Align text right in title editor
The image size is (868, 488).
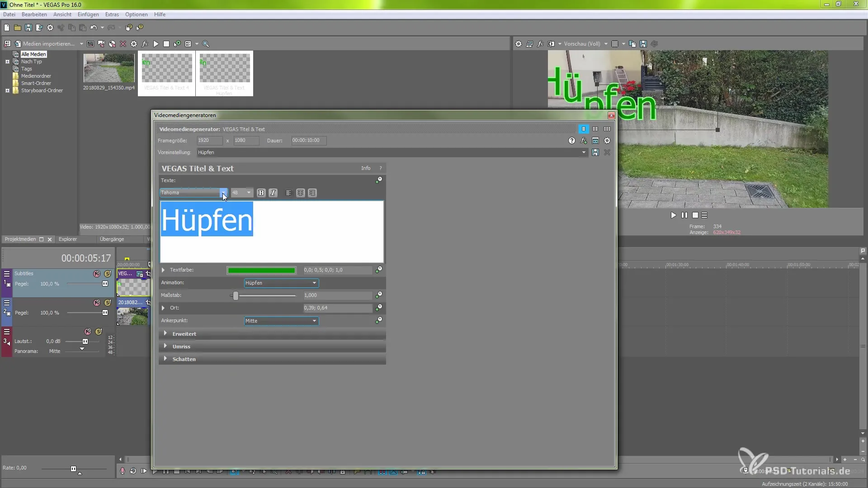point(312,193)
